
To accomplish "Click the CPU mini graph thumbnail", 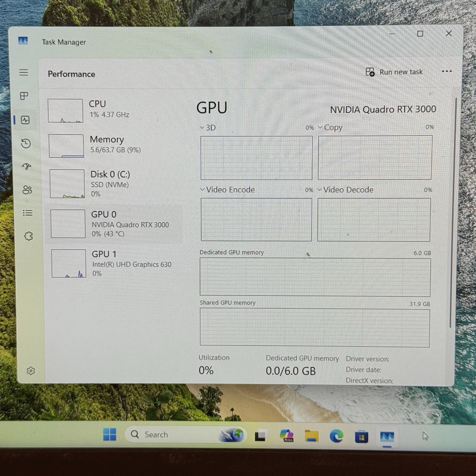I will (x=65, y=111).
